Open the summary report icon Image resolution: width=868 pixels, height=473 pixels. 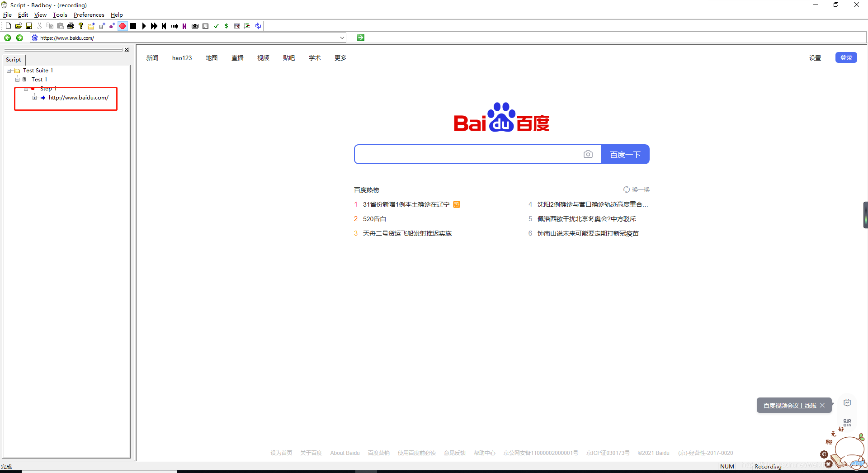coord(205,26)
